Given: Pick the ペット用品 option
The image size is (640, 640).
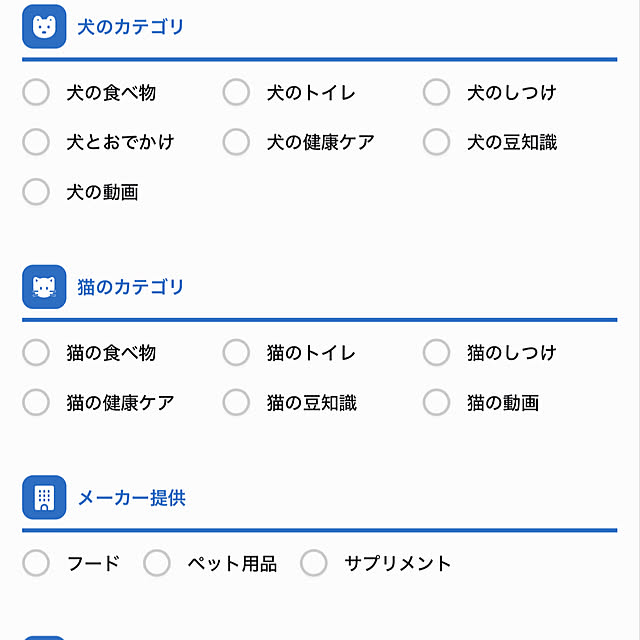Looking at the screenshot, I should click(157, 563).
